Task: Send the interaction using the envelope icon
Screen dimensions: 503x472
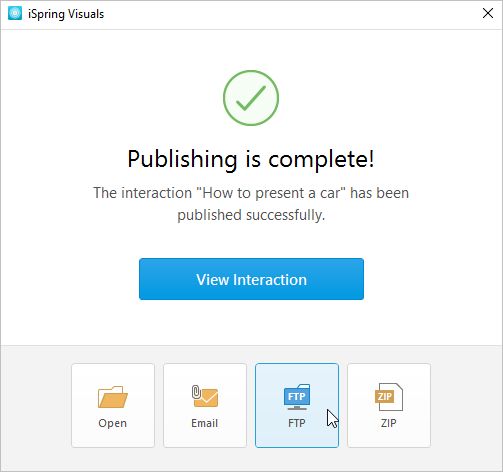Action: pos(206,398)
